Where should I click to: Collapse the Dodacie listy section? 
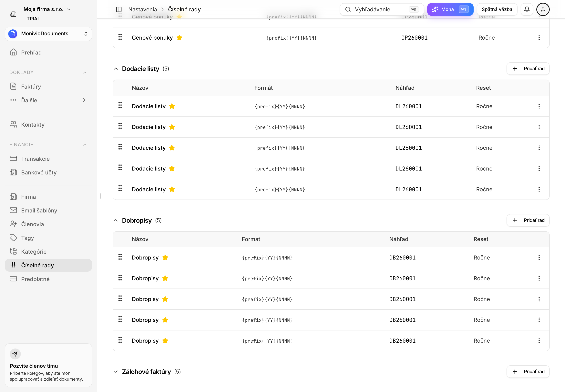[116, 69]
